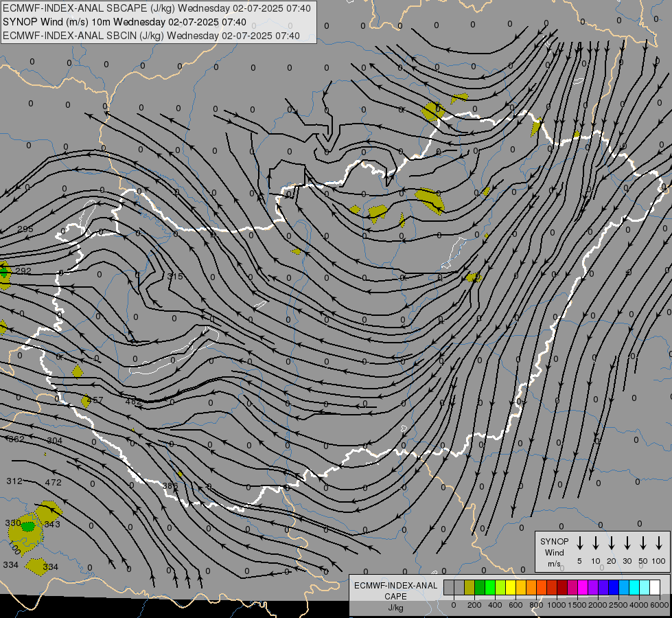Click the wind legend speed label '20'

(612, 561)
